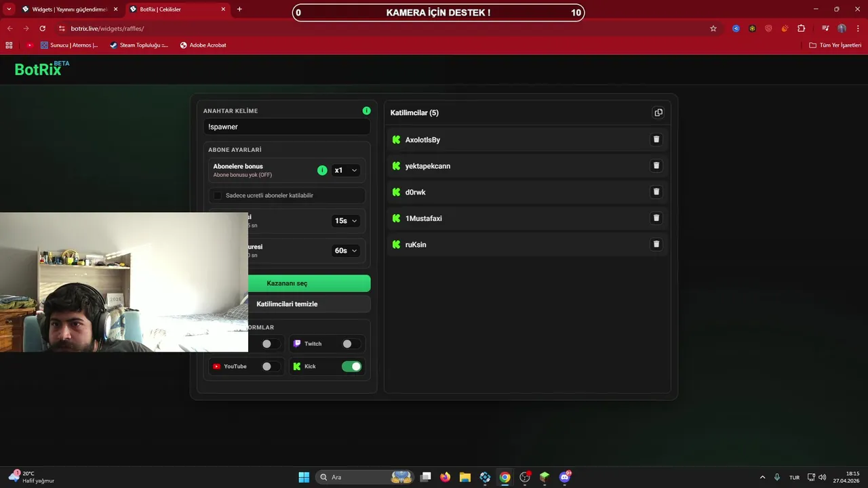Click the Kick platform icon in platforms
The image size is (868, 488).
point(297,366)
